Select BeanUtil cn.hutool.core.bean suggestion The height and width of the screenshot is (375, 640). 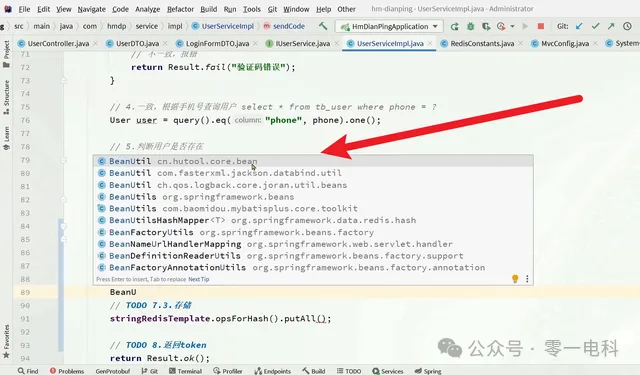[x=313, y=161]
